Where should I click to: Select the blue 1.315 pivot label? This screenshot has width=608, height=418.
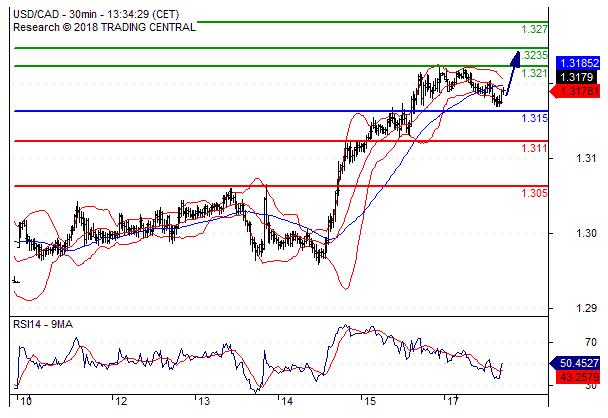tap(534, 118)
